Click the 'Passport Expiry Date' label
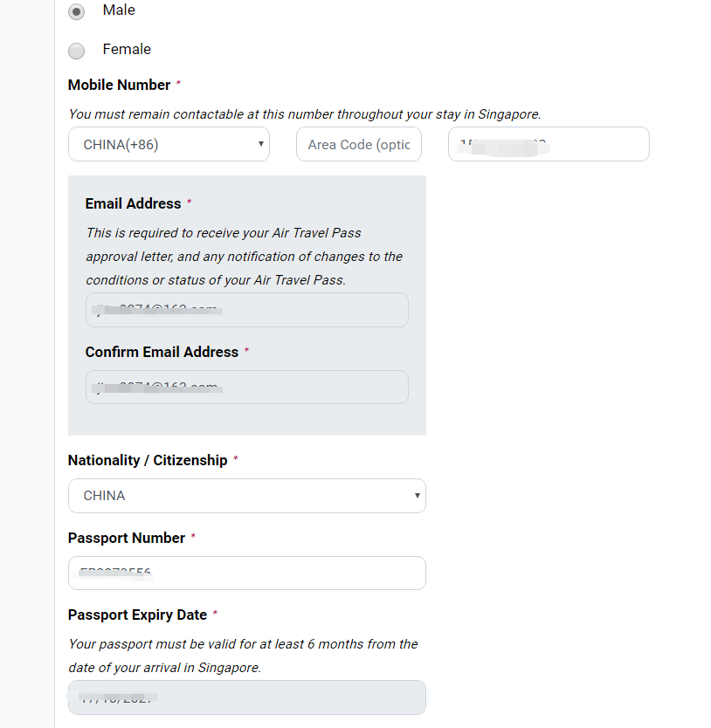Image resolution: width=711 pixels, height=728 pixels. click(137, 615)
